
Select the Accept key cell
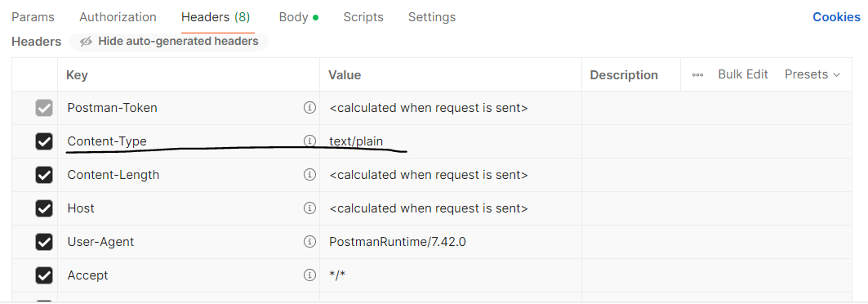tap(189, 275)
